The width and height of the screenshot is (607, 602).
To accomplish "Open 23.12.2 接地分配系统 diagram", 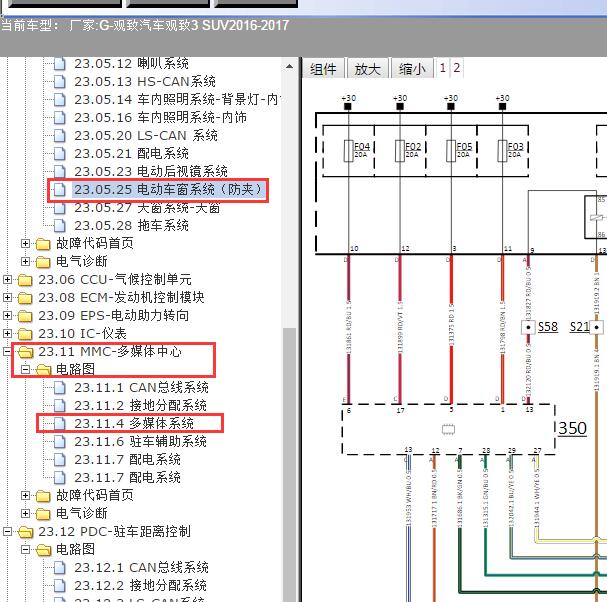I will click(x=140, y=585).
